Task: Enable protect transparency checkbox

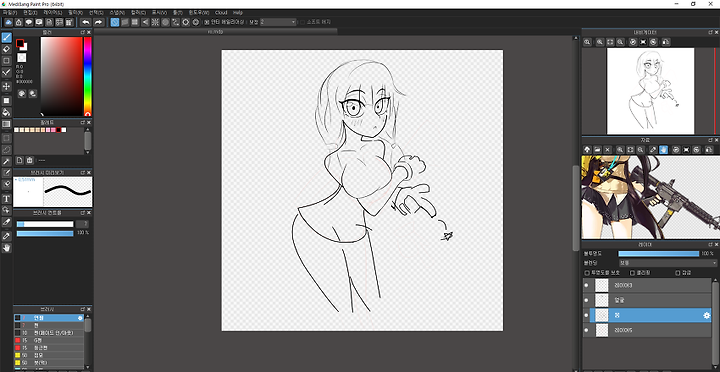Action: coord(587,273)
